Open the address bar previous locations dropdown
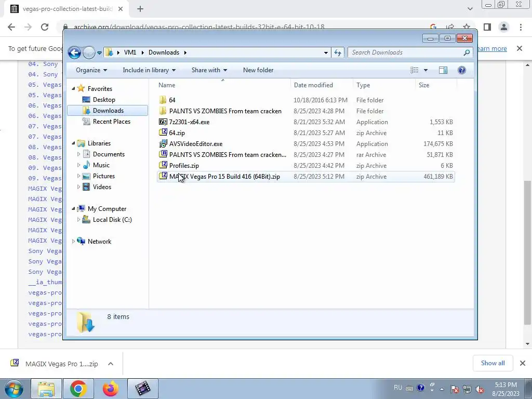This screenshot has height=399, width=532. pyautogui.click(x=326, y=52)
